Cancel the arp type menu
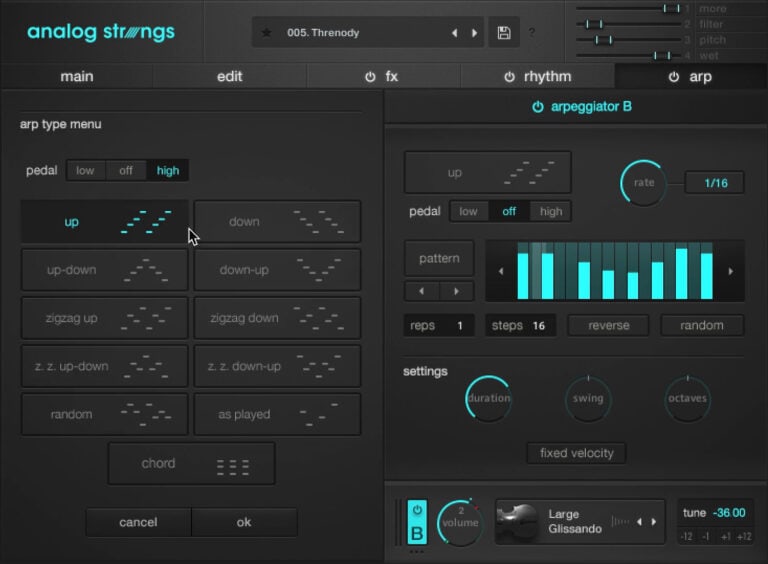 138,522
